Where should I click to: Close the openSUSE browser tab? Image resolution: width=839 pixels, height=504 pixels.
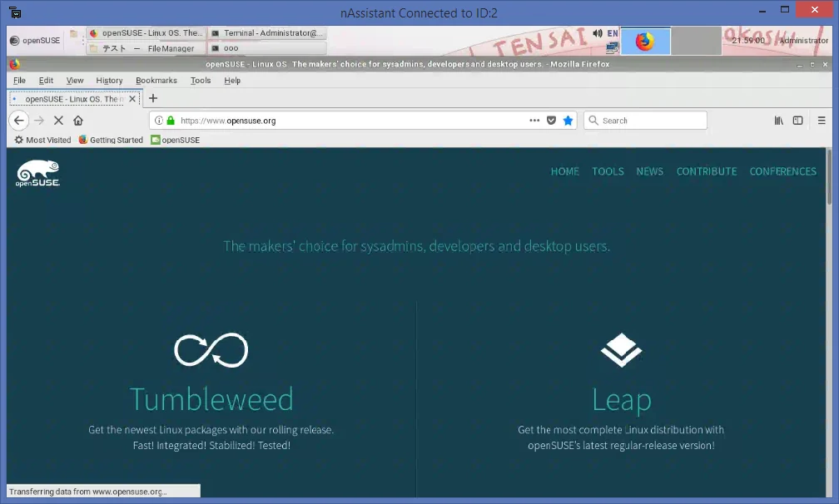click(x=132, y=99)
